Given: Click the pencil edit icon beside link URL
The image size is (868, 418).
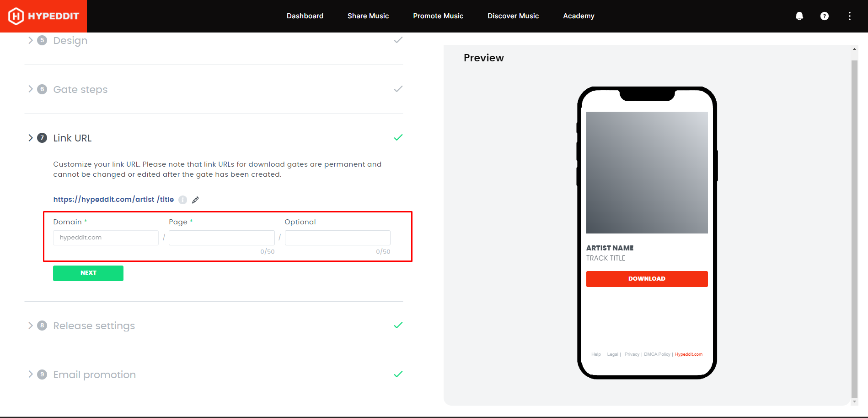Looking at the screenshot, I should tap(195, 200).
